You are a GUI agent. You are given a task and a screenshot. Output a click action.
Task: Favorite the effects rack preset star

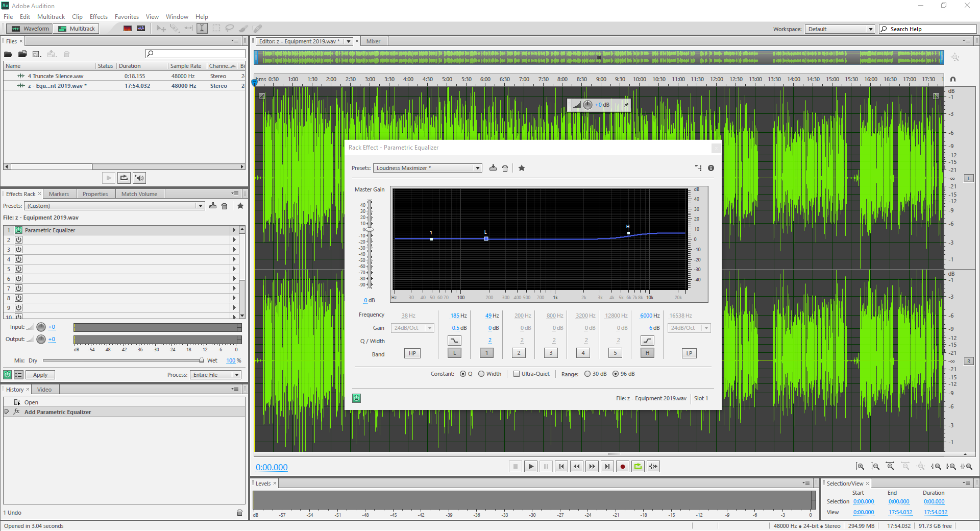(x=240, y=206)
